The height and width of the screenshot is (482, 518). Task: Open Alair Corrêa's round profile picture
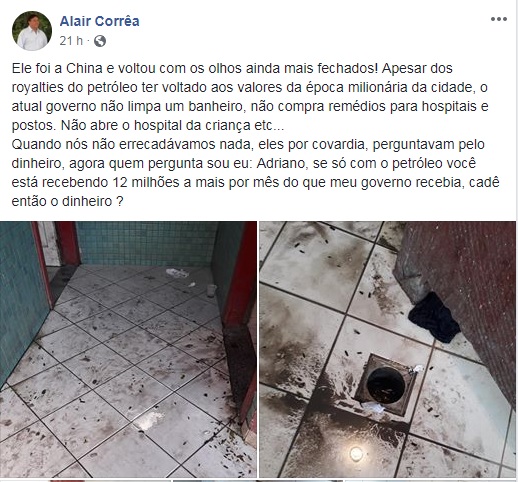pyautogui.click(x=32, y=31)
